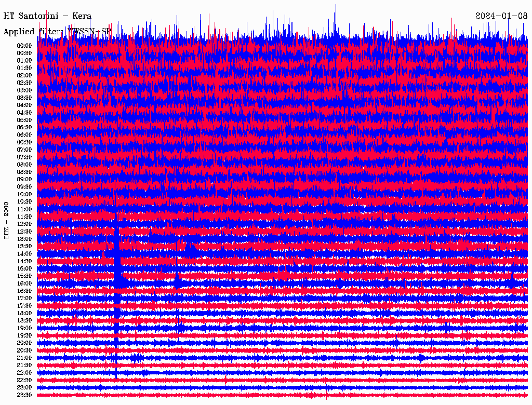Select the 01:30 time label
The image size is (532, 405).
click(24, 68)
